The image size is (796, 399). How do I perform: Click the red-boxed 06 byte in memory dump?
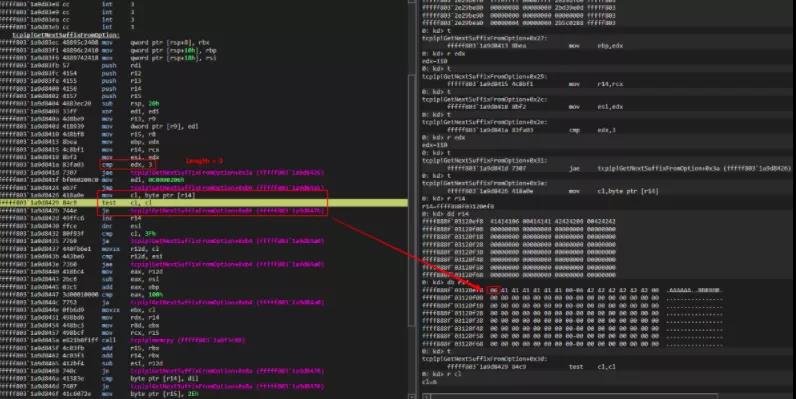click(x=494, y=290)
